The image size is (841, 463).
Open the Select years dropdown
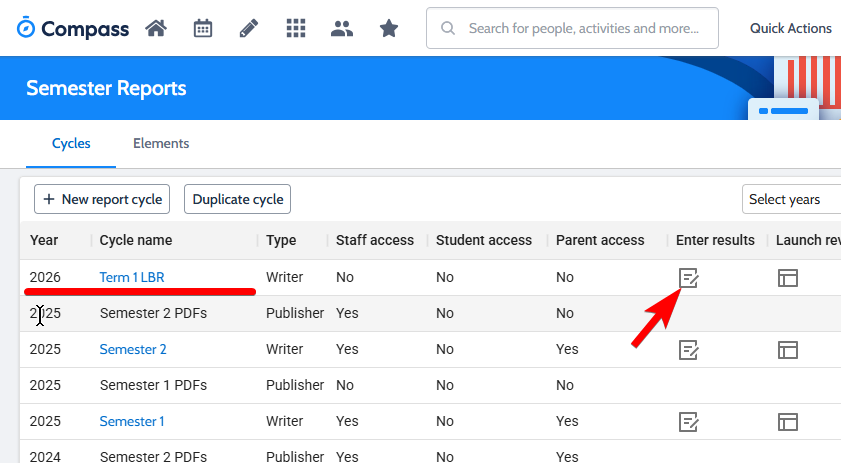click(790, 199)
